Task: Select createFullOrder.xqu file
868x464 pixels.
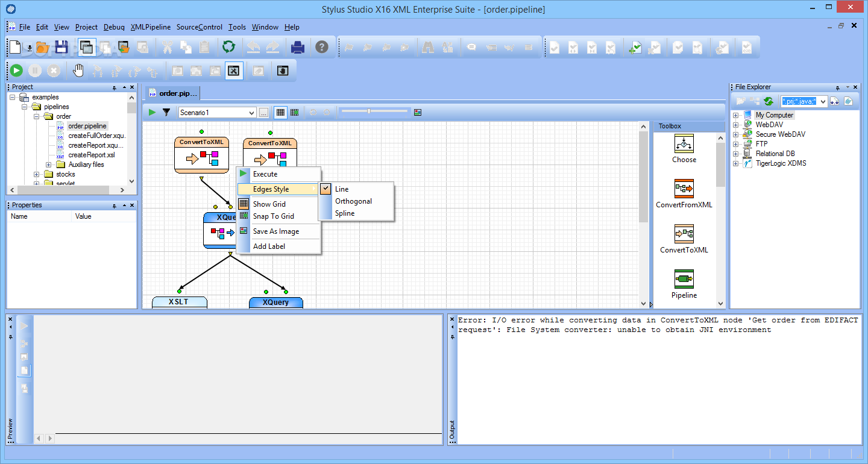Action: [96, 136]
